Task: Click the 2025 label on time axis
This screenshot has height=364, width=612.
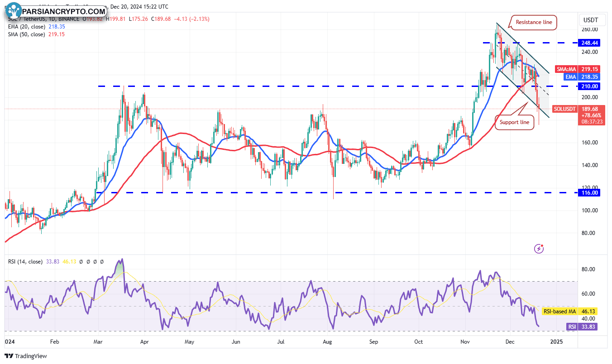Action: pos(557,342)
